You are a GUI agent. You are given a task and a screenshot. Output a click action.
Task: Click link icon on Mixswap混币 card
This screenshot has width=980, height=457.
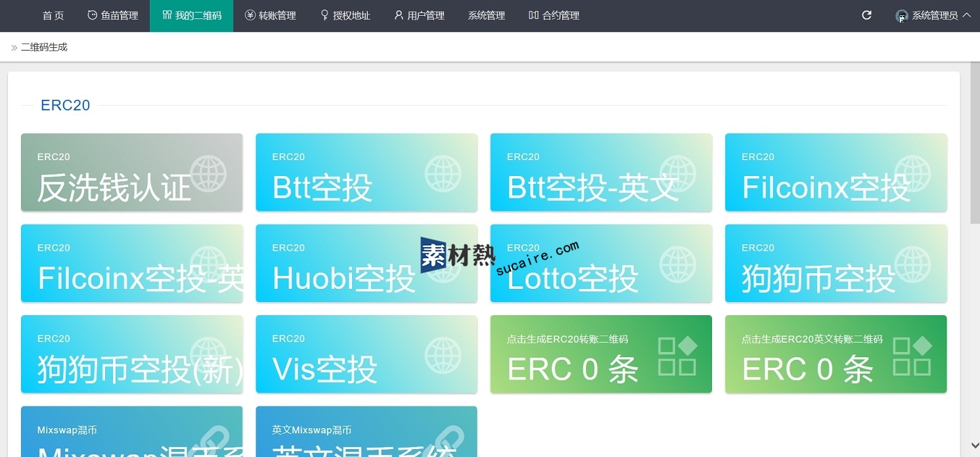(x=208, y=442)
